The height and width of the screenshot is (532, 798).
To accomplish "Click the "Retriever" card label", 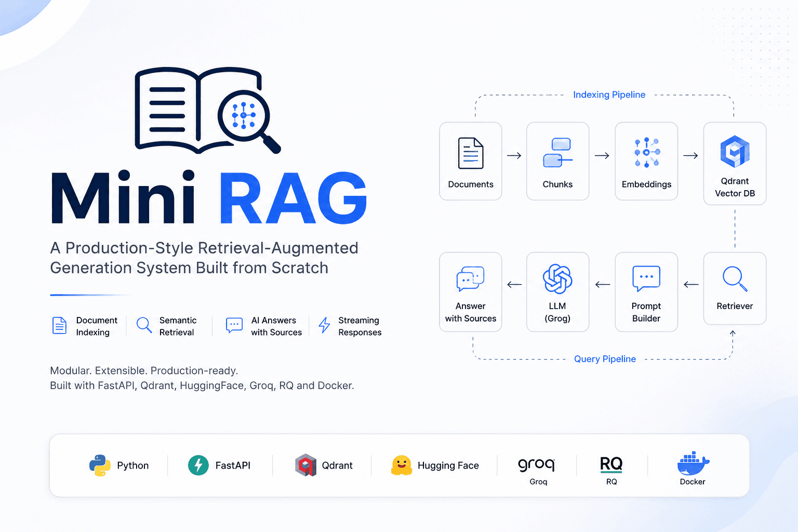I will [x=735, y=306].
